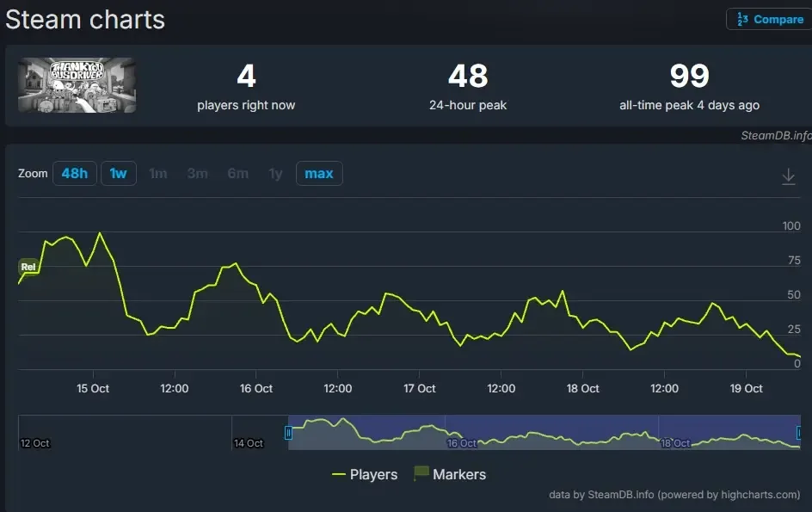This screenshot has width=812, height=512.
Task: Click the 19 Oct axis label
Action: [x=747, y=388]
